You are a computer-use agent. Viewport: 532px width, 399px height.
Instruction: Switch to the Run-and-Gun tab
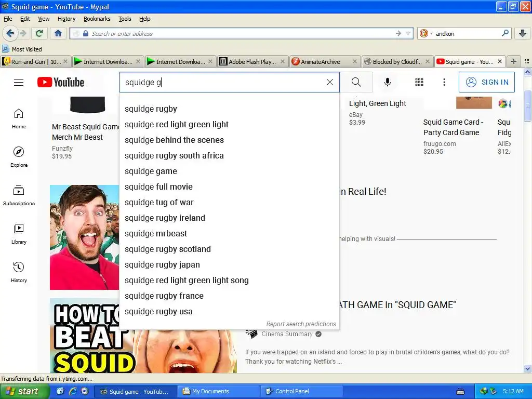[36, 61]
